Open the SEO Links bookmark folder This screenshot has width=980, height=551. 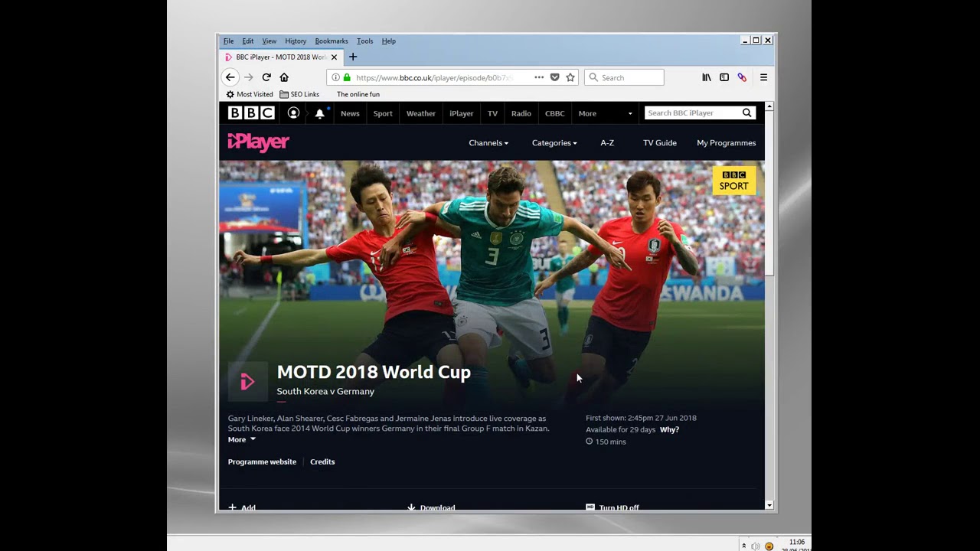pyautogui.click(x=299, y=94)
